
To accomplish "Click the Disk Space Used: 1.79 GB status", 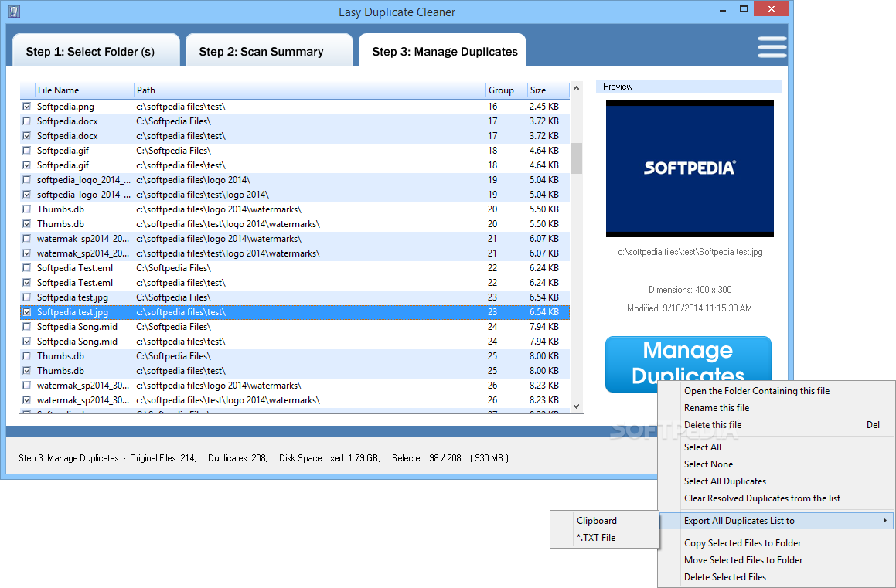I will pos(329,458).
